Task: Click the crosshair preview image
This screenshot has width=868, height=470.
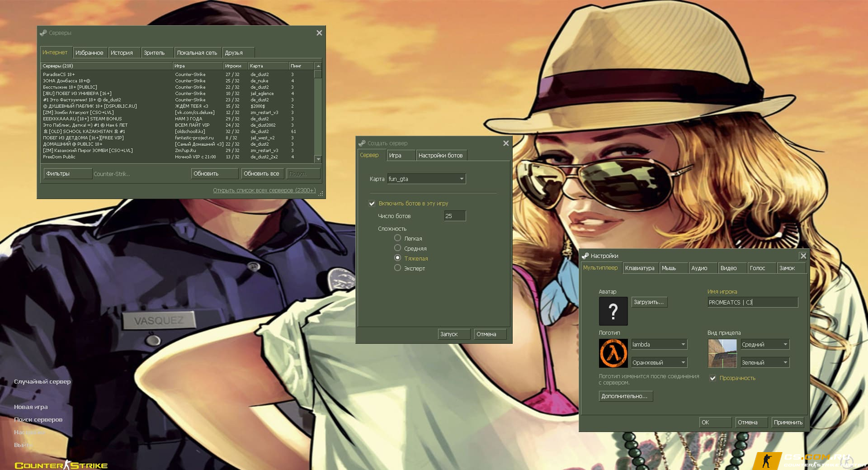Action: pos(722,353)
